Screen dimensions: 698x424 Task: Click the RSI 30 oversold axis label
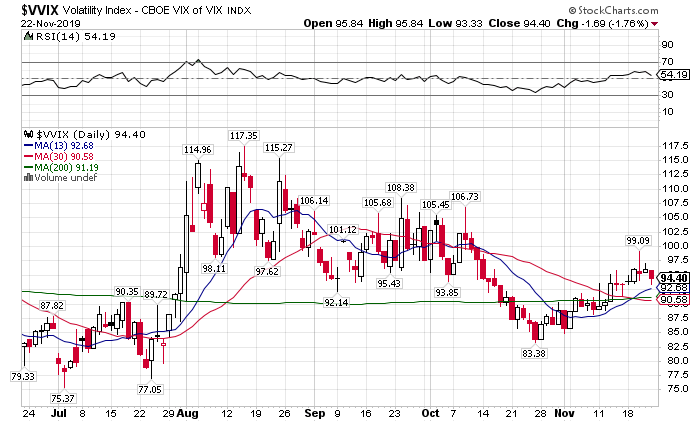(668, 95)
